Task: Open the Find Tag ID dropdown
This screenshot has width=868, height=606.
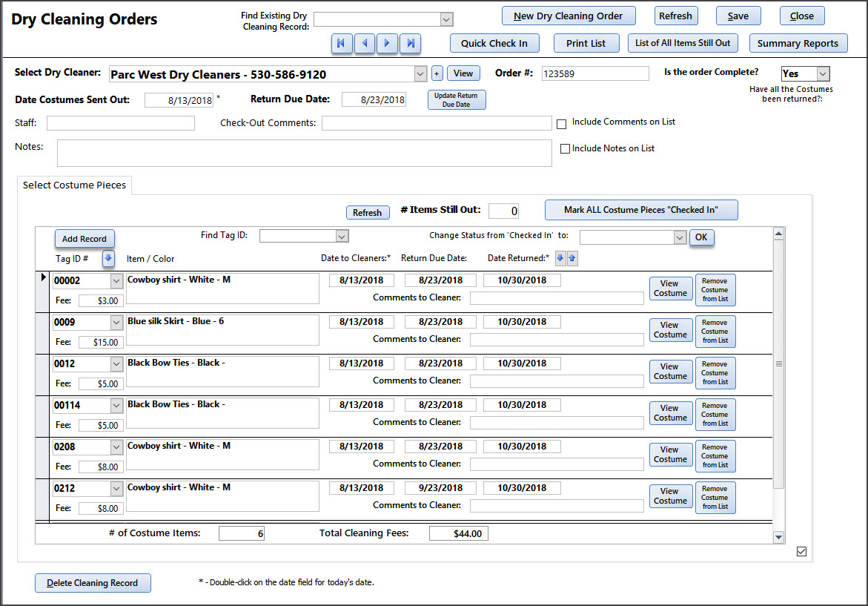Action: click(341, 236)
